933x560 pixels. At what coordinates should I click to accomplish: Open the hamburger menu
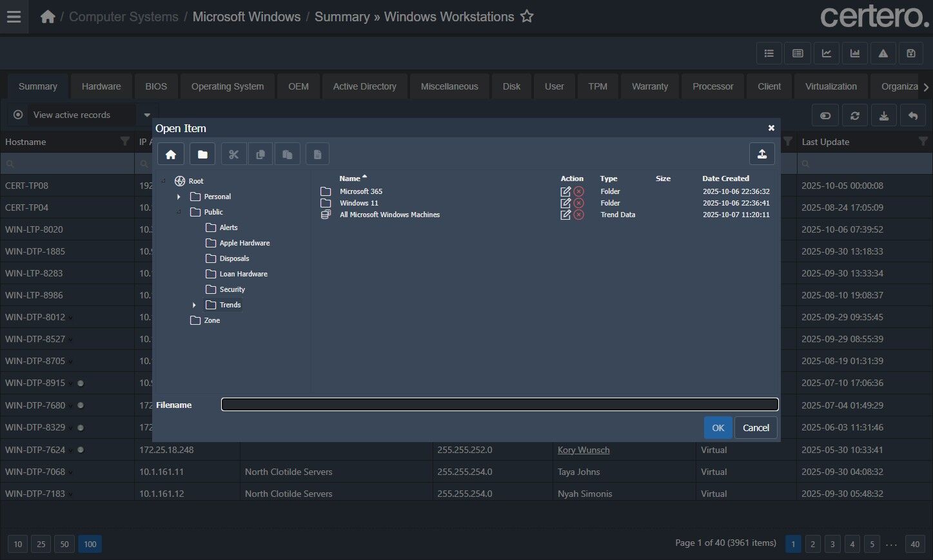pyautogui.click(x=14, y=17)
